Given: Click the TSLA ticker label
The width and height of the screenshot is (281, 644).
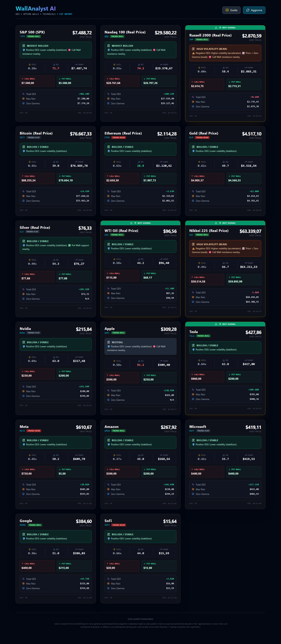Looking at the screenshot, I should coord(192,336).
